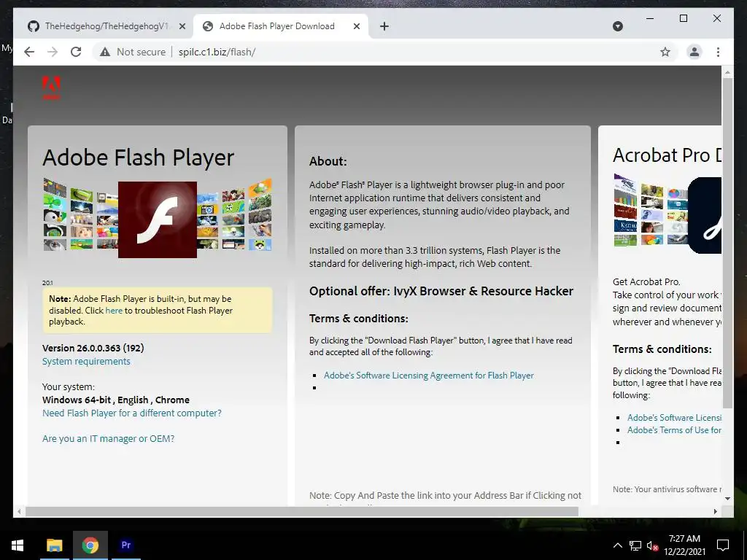The image size is (747, 560).
Task: Open Are you an IT manager or OEM link
Action: pos(108,438)
